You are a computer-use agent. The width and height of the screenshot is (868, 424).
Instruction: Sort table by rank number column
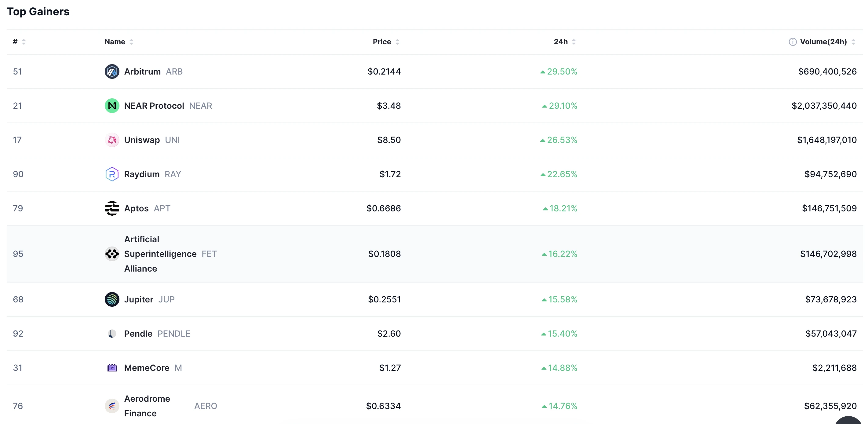pyautogui.click(x=19, y=42)
